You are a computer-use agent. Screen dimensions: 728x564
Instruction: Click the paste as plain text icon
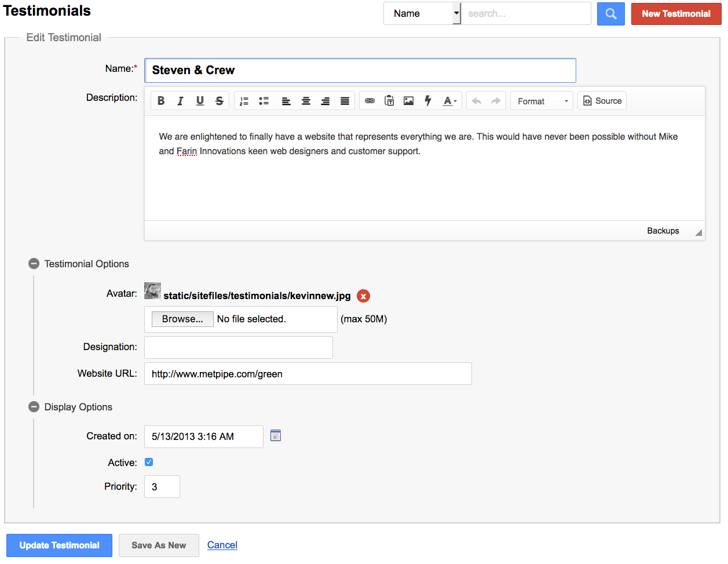pyautogui.click(x=389, y=101)
